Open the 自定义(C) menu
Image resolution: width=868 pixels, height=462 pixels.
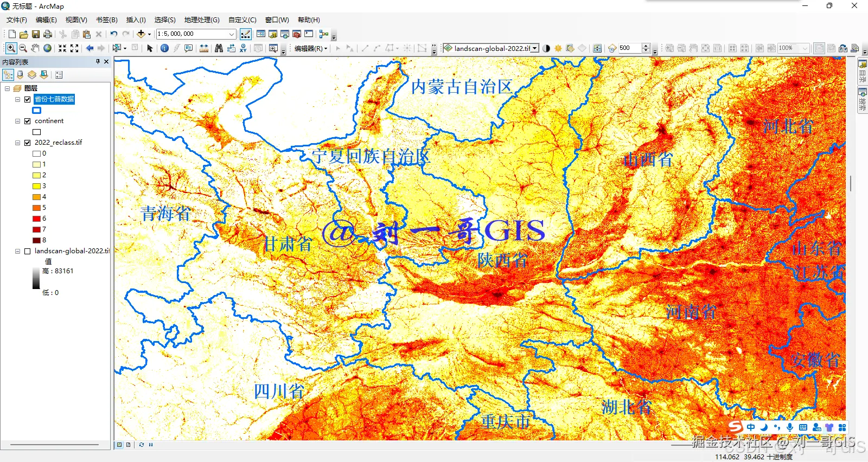(x=242, y=20)
